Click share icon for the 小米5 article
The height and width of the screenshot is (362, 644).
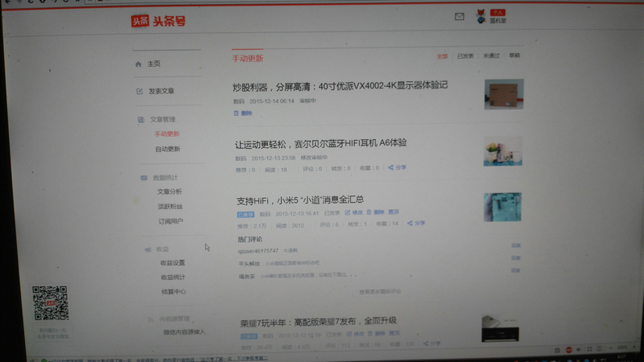click(410, 224)
